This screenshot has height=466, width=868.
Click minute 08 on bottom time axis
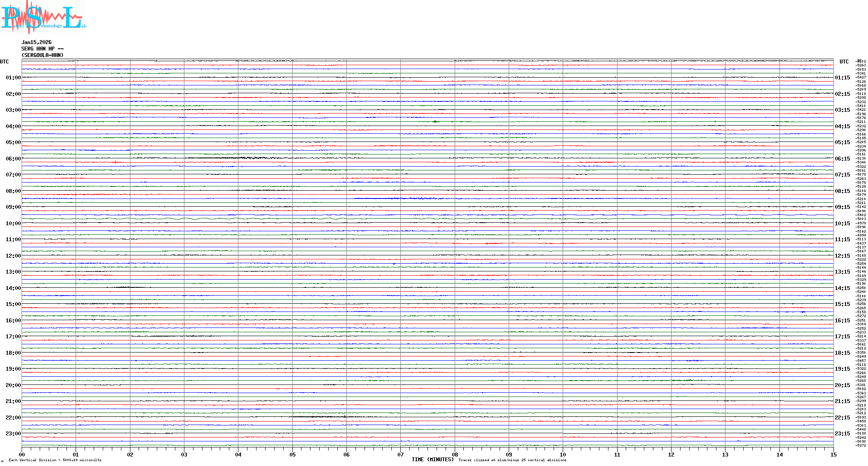click(x=455, y=455)
